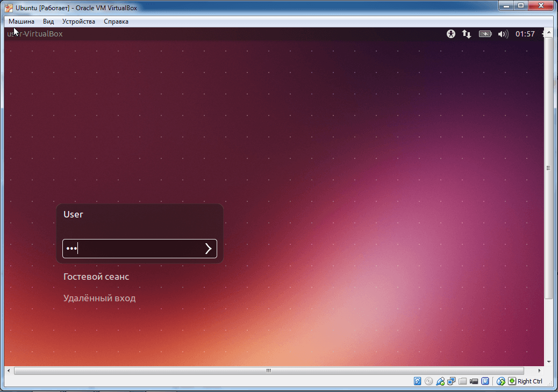Open the sound volume indicator
558x392 pixels.
503,34
